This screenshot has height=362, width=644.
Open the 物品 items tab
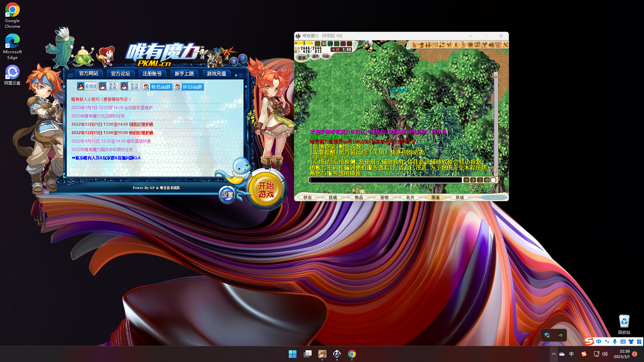point(359,197)
